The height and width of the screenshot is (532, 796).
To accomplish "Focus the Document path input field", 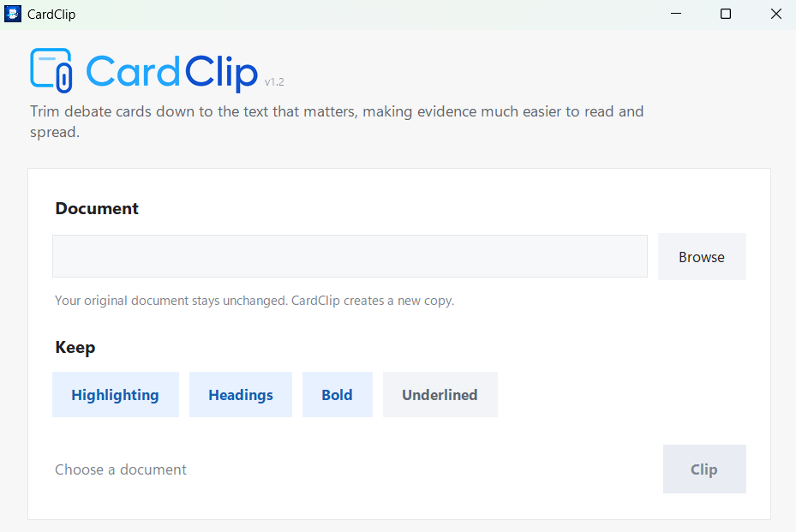I will (350, 256).
